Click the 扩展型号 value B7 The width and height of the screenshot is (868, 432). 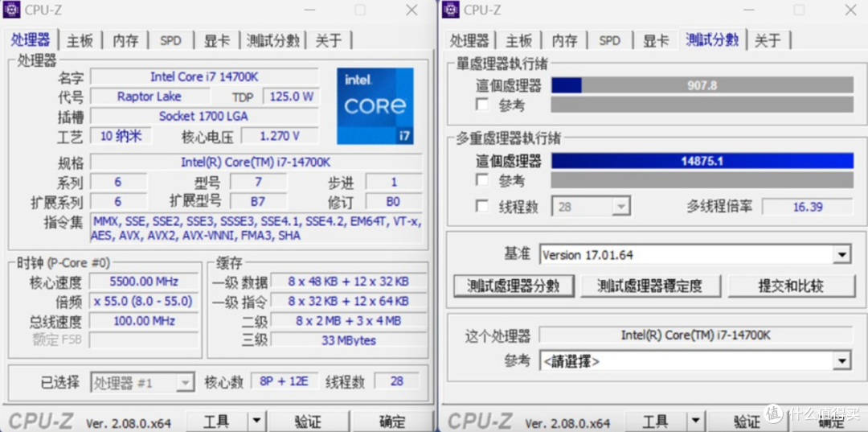click(x=259, y=201)
